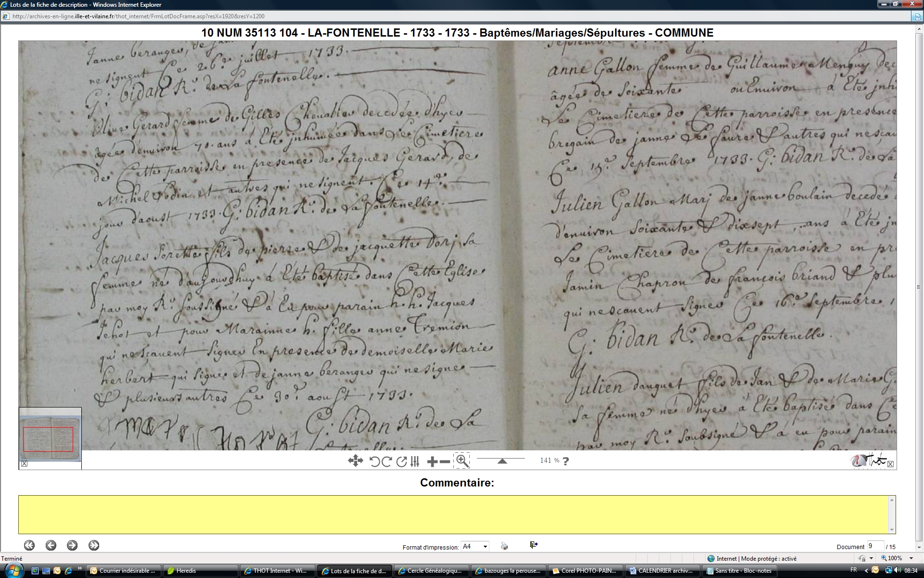
Task: Zoom in with plus icon
Action: tap(432, 461)
